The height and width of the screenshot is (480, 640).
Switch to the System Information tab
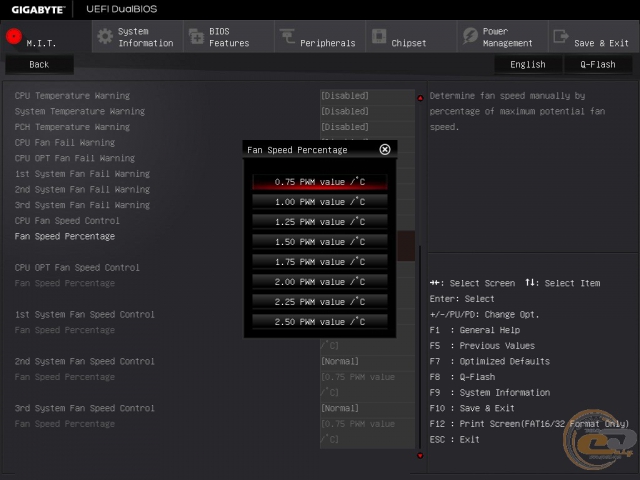coord(138,37)
